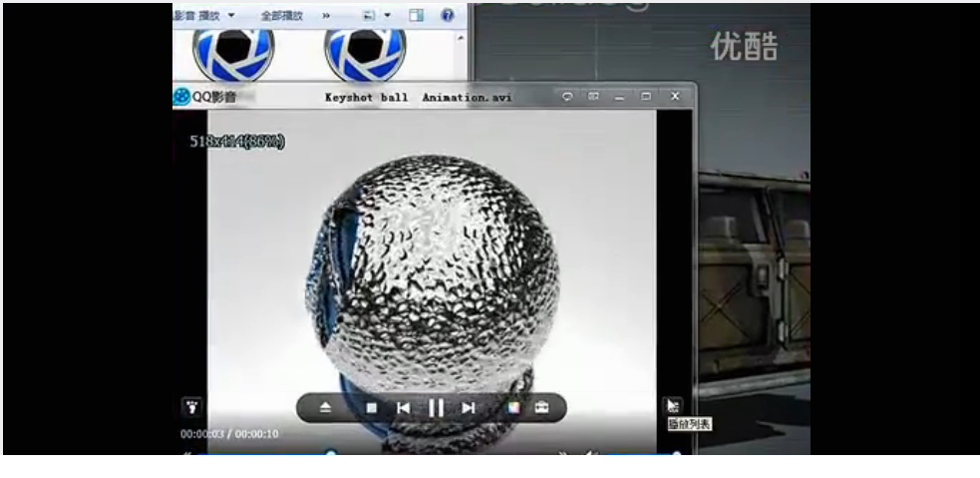The image size is (980, 478).
Task: Click the Keyshot ball Animation.avi title
Action: coord(418,98)
